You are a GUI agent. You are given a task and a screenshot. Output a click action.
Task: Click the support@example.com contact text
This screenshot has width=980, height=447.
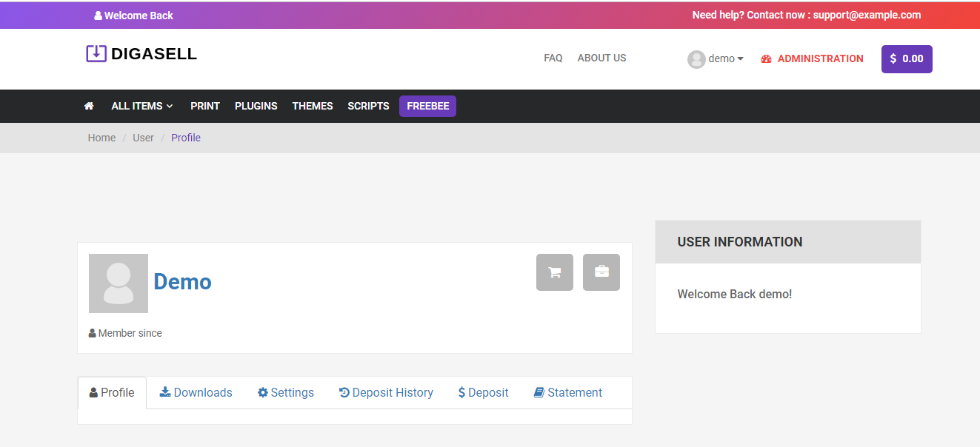[867, 15]
